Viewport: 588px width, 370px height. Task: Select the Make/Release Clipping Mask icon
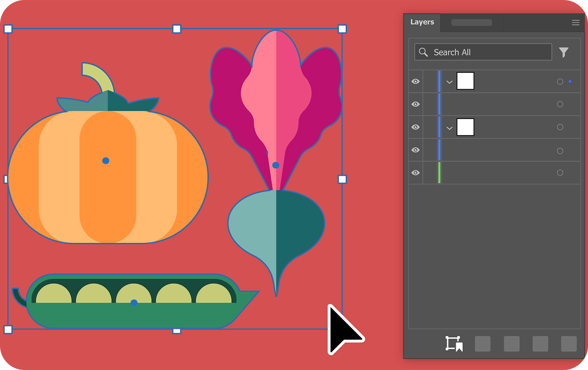(x=453, y=344)
